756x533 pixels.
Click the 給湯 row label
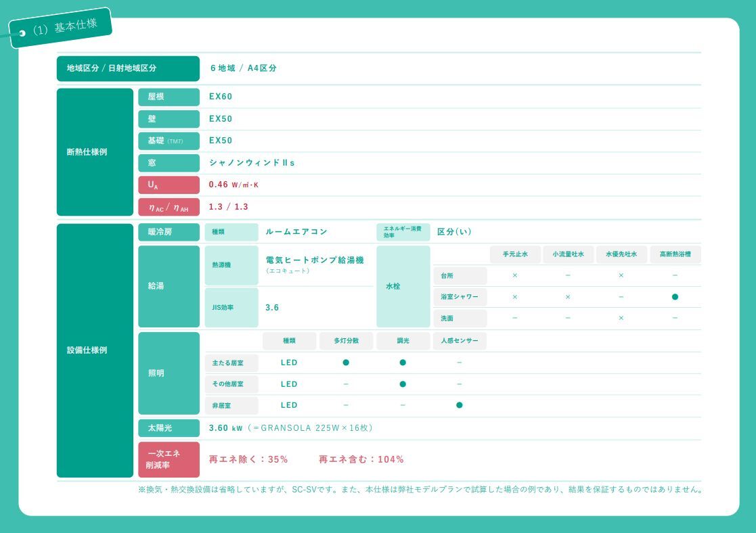[x=169, y=286]
